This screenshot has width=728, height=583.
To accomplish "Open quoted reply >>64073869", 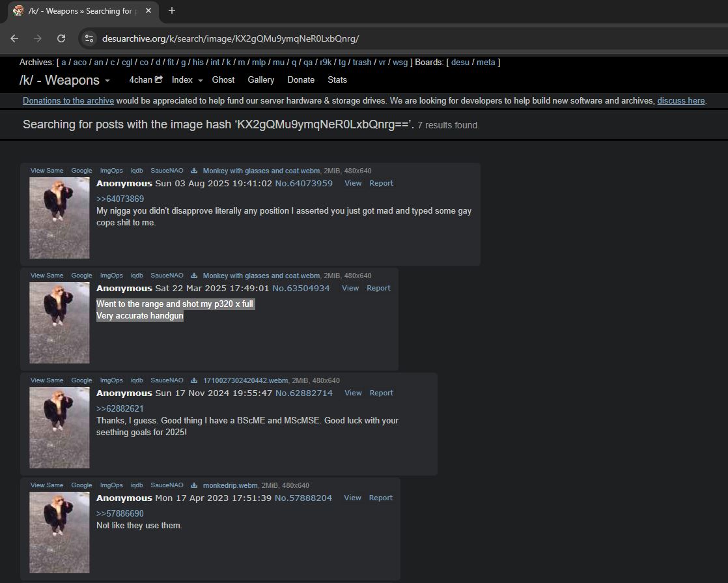I will [x=120, y=199].
